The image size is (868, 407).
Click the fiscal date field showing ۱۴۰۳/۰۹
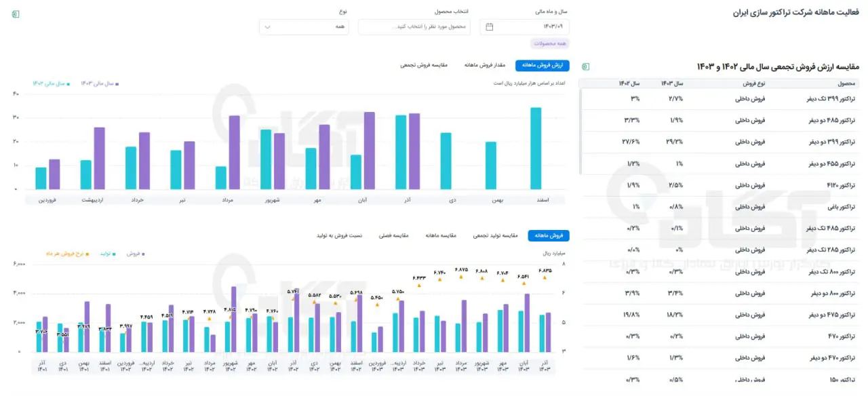[524, 27]
